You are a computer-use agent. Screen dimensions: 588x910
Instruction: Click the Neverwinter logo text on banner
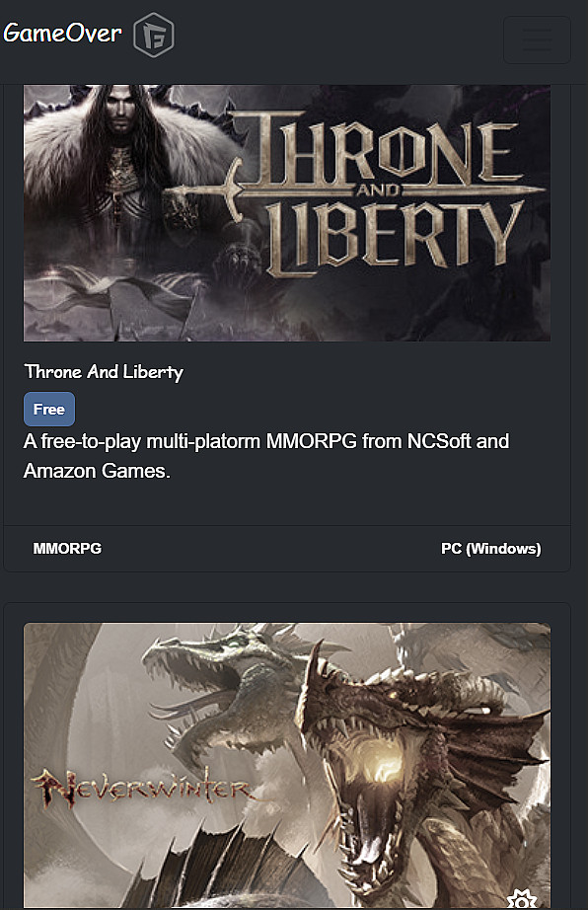141,788
